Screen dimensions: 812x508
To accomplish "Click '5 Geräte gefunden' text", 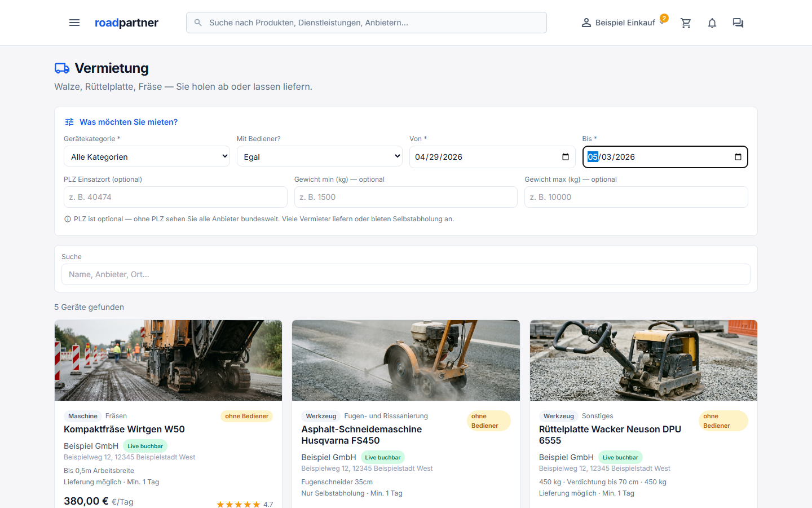I will coord(89,307).
